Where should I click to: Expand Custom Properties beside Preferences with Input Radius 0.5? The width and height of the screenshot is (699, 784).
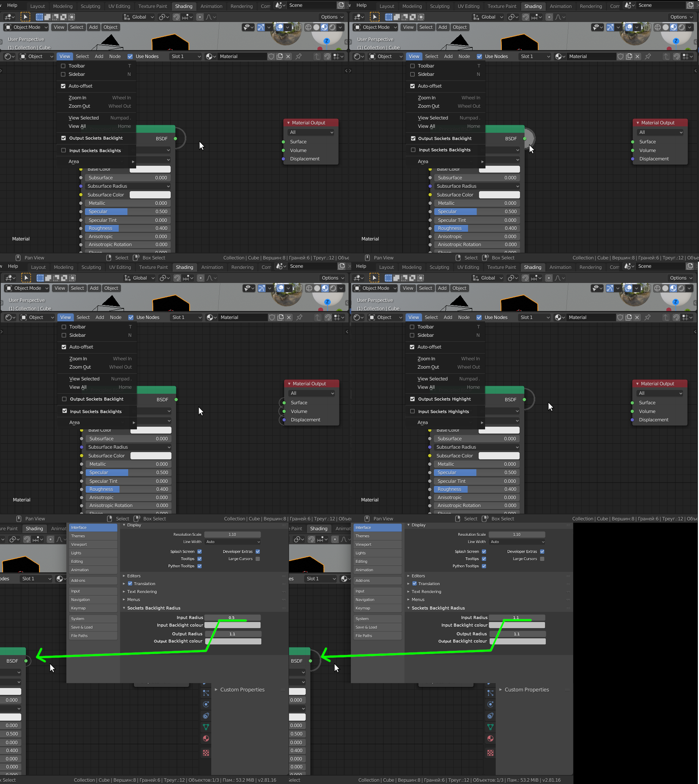[x=242, y=690]
